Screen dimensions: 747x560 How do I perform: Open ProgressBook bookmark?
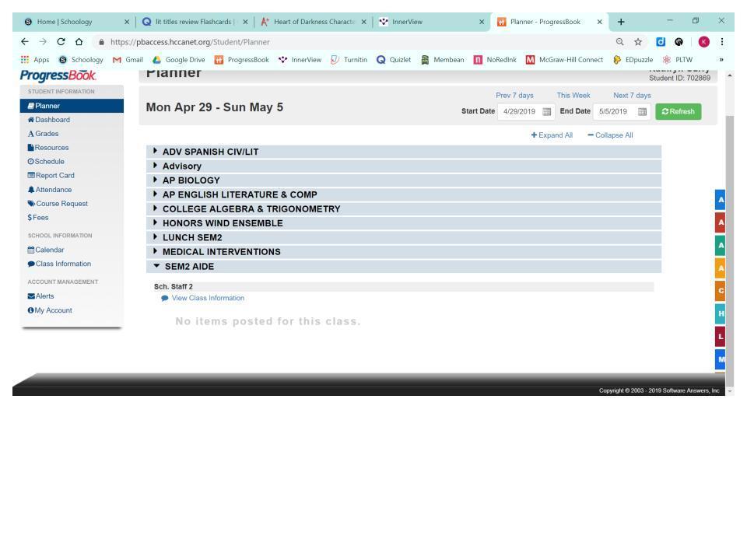point(242,60)
